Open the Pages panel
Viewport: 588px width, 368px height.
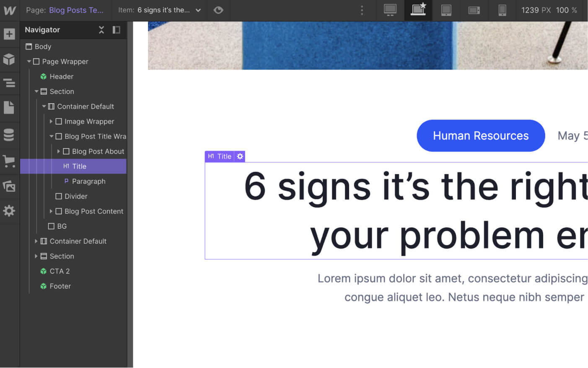point(9,108)
